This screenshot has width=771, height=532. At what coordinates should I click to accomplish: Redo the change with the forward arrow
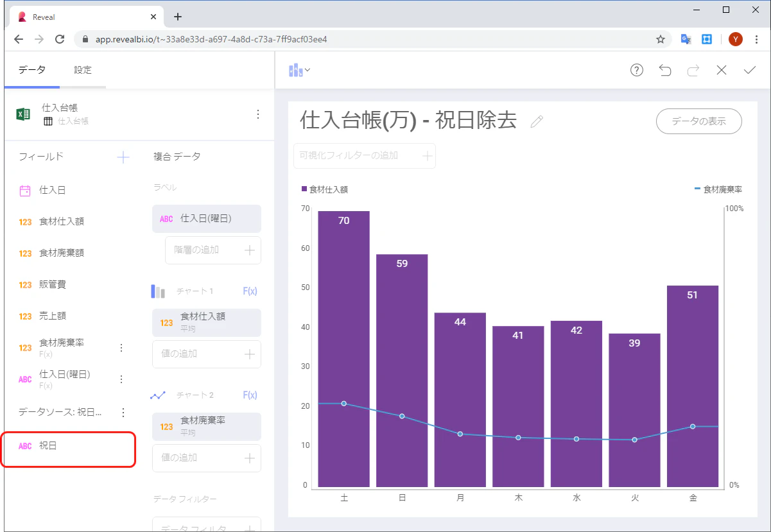(x=693, y=70)
